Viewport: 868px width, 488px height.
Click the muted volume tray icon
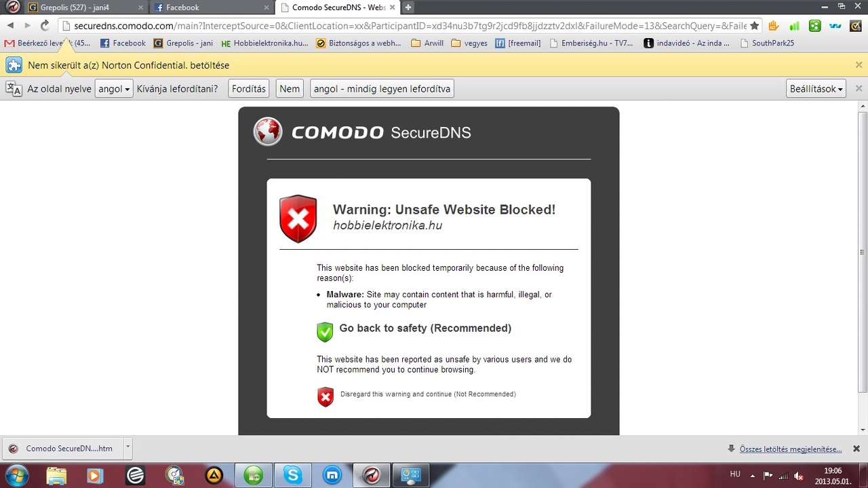800,475
